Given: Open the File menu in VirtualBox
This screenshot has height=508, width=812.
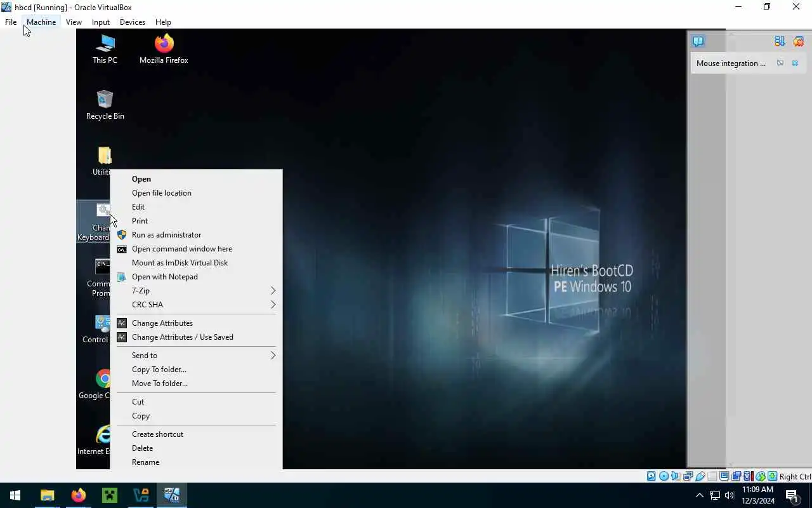Looking at the screenshot, I should [x=11, y=22].
